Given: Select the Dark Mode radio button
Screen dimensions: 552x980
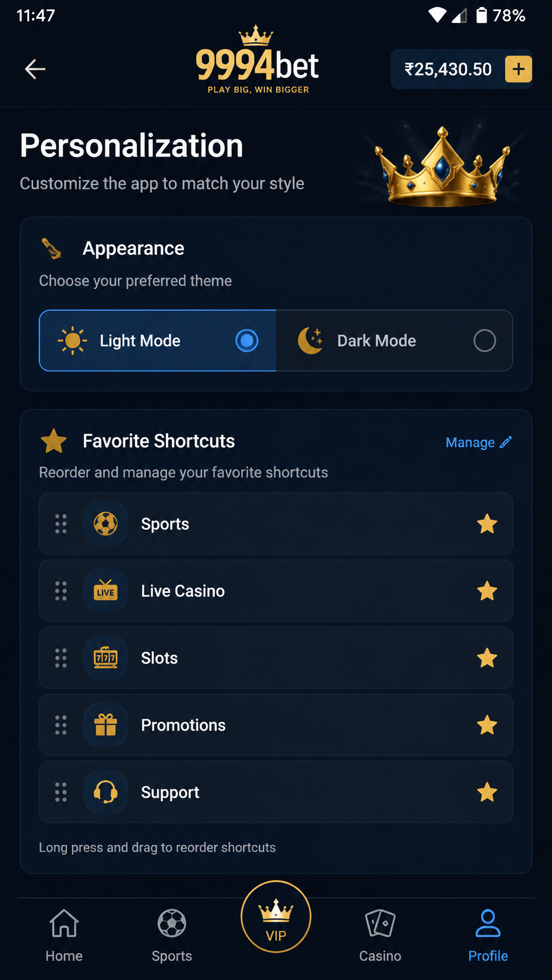Looking at the screenshot, I should click(485, 341).
